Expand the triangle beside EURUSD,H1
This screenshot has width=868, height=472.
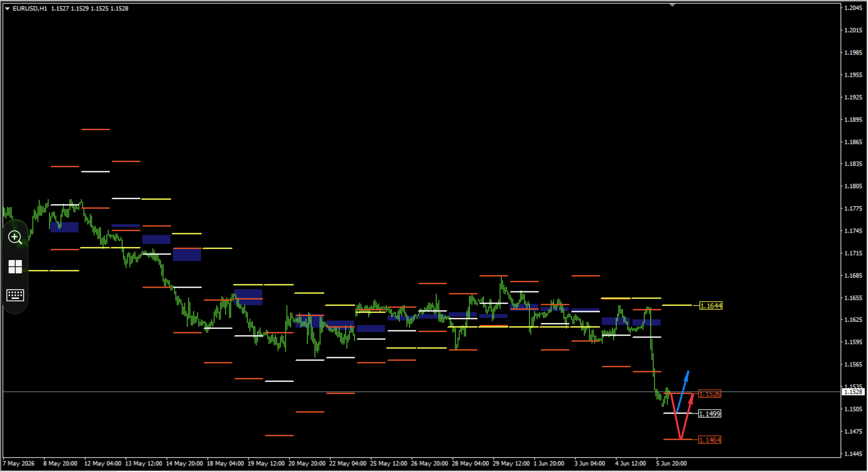coord(7,9)
